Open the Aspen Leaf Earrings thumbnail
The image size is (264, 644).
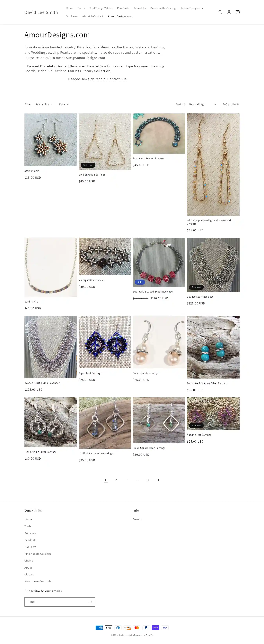click(x=105, y=342)
